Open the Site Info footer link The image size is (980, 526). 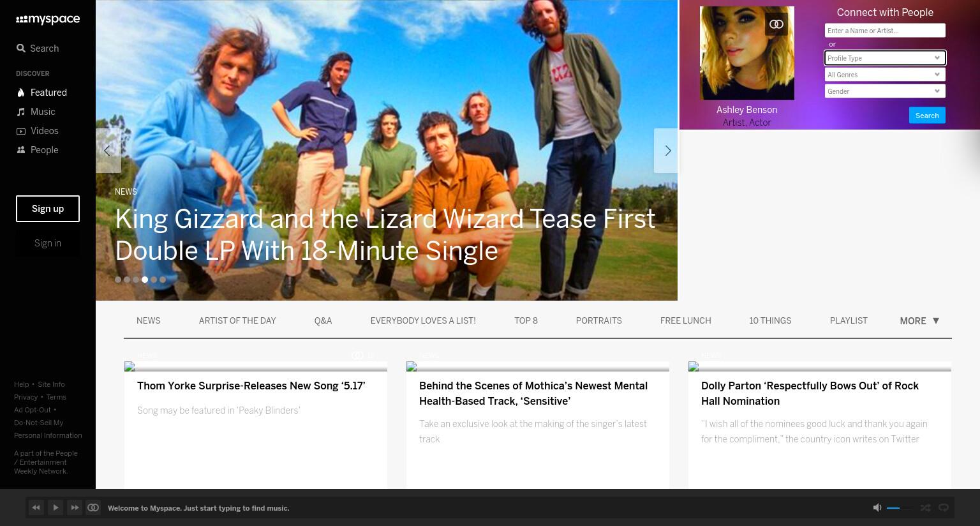point(51,384)
